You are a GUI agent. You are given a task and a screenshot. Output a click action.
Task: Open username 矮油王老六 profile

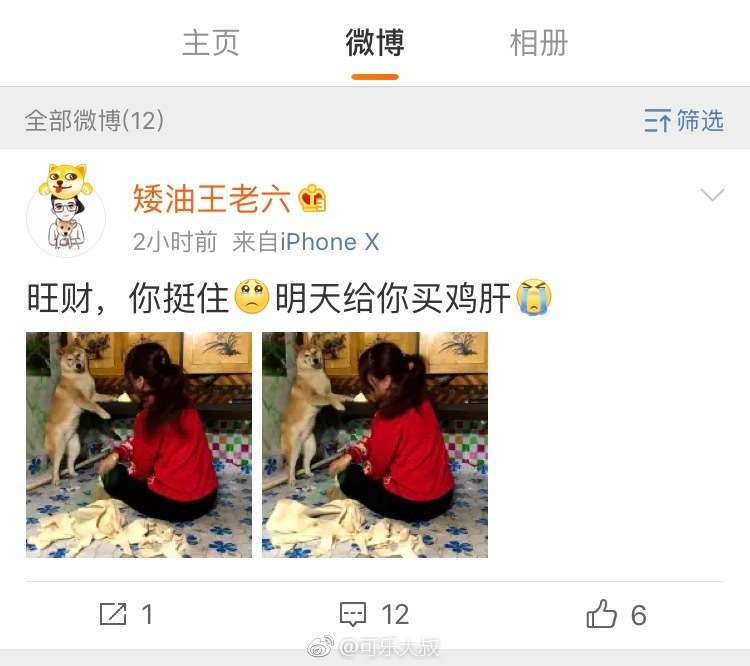tap(211, 199)
